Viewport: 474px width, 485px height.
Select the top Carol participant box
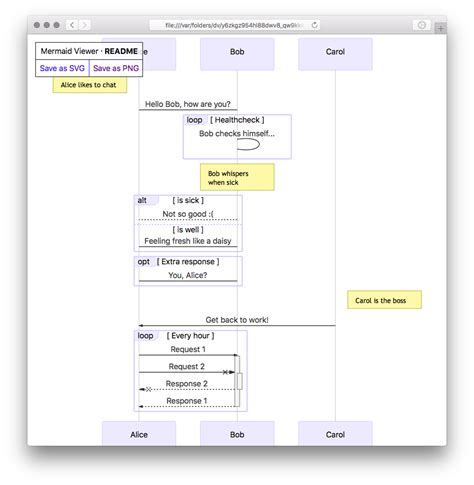click(335, 54)
